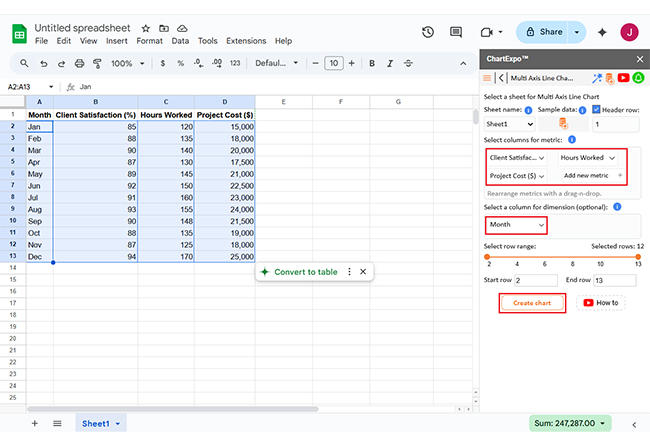Open the YouTube icon in ChartExpo header
Screen dimensions: 650x446
click(623, 77)
